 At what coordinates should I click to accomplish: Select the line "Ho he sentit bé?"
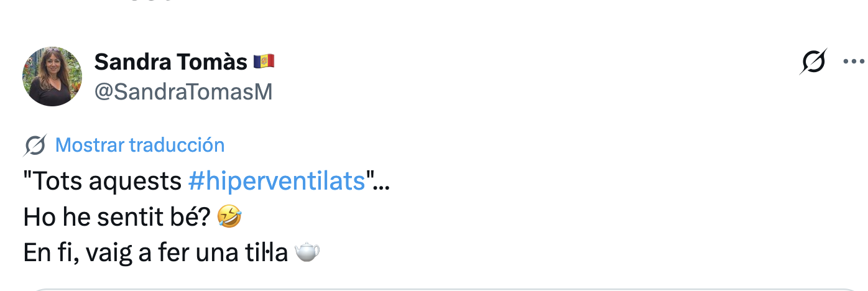(x=118, y=216)
